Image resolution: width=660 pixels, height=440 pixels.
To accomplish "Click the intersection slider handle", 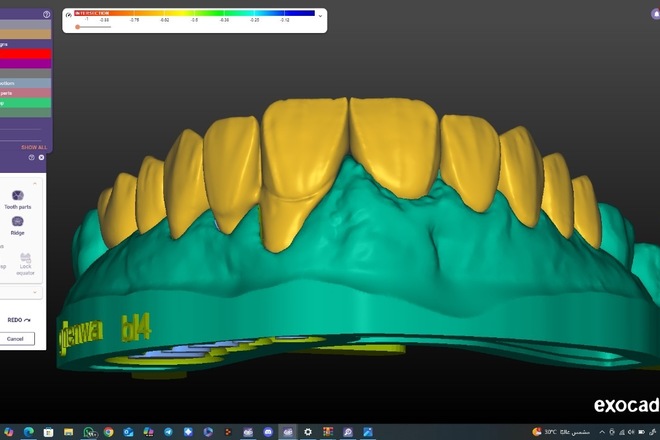I will [77, 27].
